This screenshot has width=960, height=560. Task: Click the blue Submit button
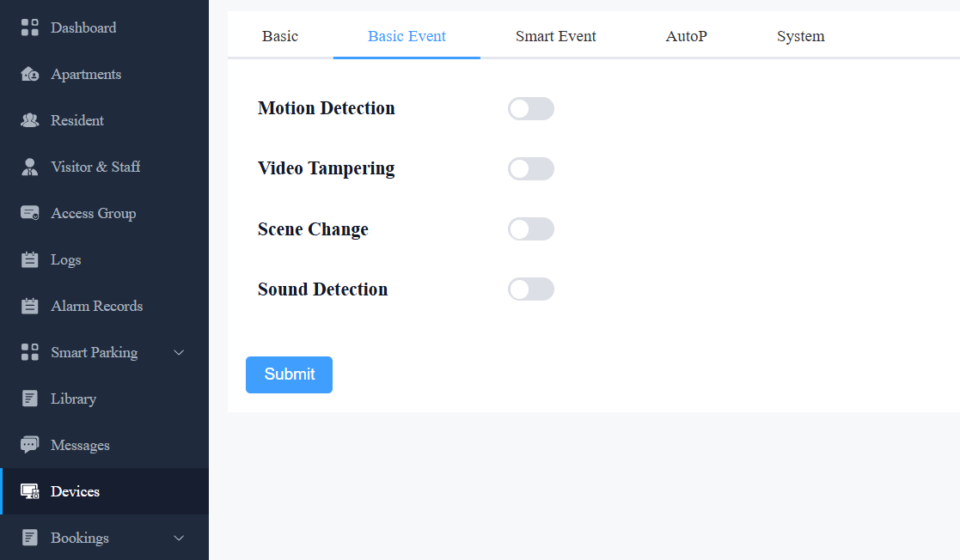click(x=289, y=374)
